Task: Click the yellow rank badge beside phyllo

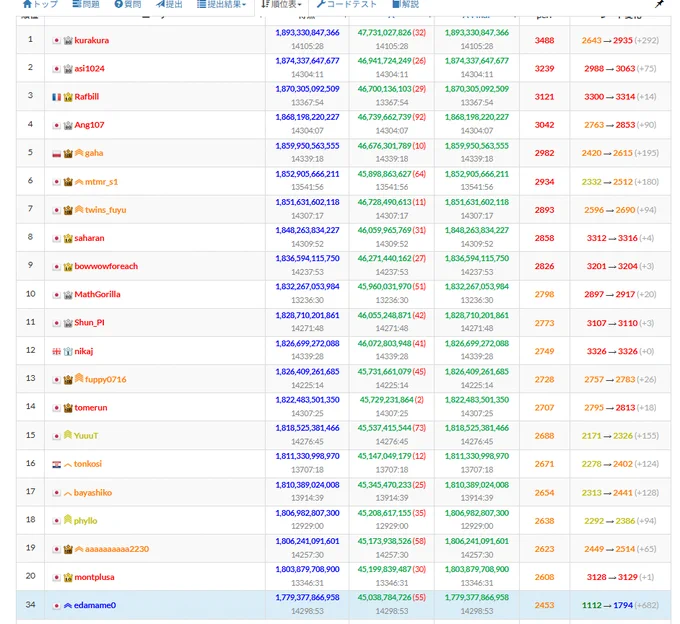Action: [68, 519]
